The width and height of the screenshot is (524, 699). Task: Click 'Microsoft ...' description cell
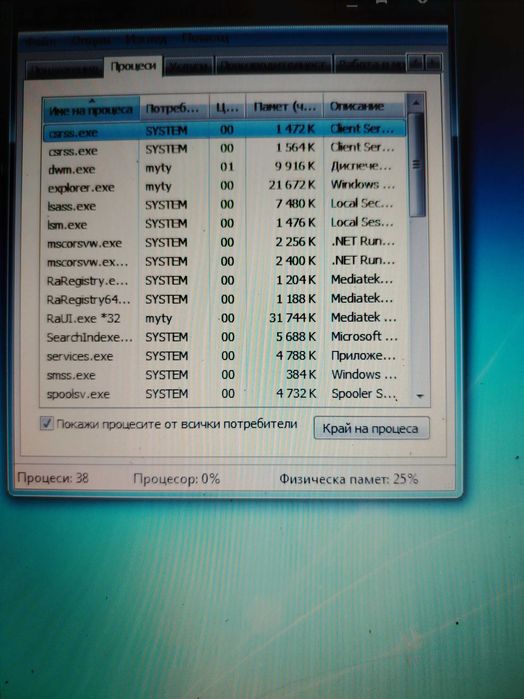[x=364, y=337]
